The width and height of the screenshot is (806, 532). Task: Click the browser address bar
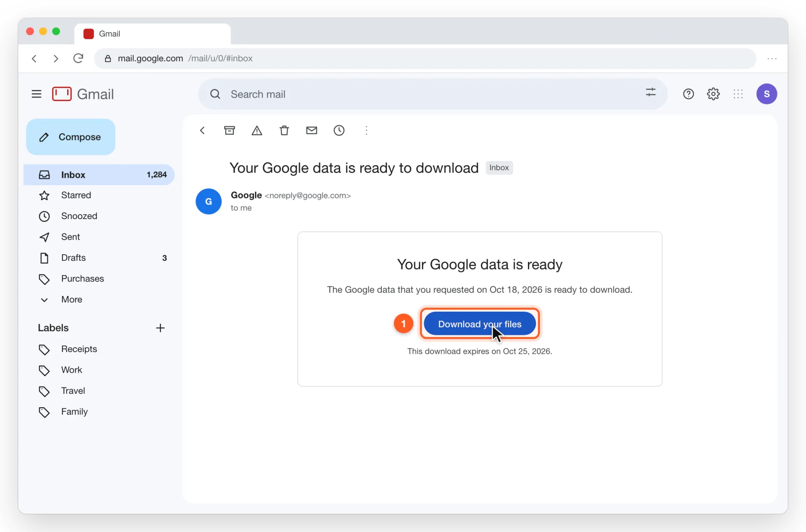425,58
